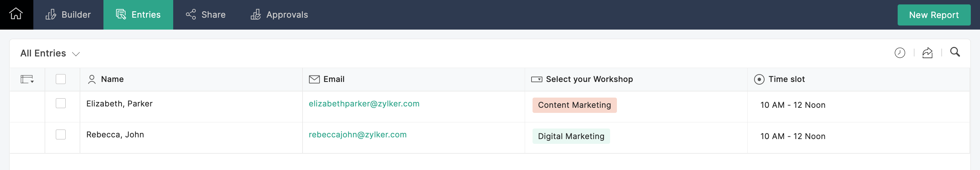This screenshot has width=980, height=170.
Task: Open the column layout settings icon
Action: click(27, 79)
